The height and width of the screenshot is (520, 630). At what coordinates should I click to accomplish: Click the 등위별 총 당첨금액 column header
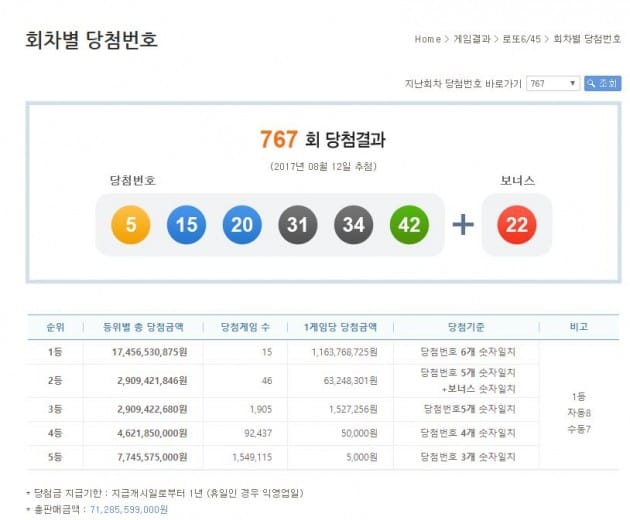click(143, 327)
